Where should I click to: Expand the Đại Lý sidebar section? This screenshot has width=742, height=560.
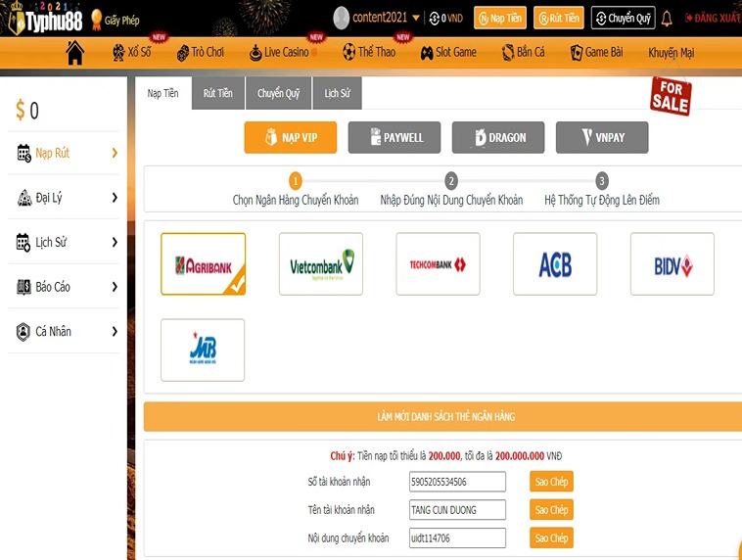[x=67, y=198]
